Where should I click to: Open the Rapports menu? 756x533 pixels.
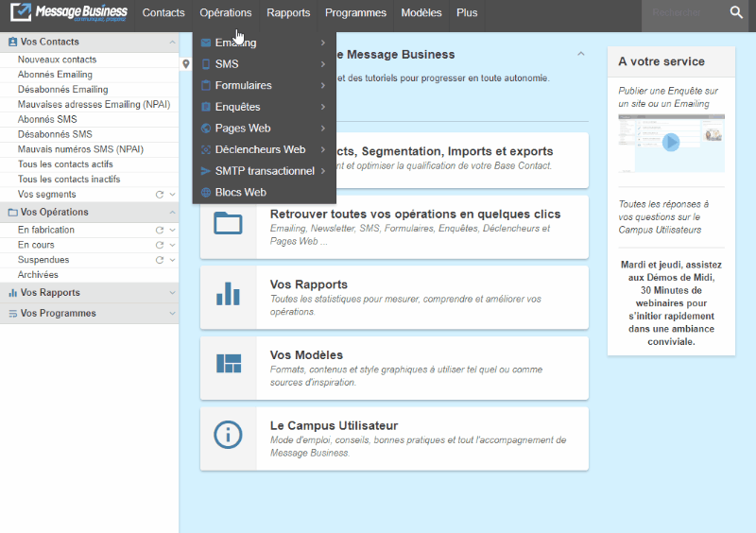pyautogui.click(x=288, y=12)
